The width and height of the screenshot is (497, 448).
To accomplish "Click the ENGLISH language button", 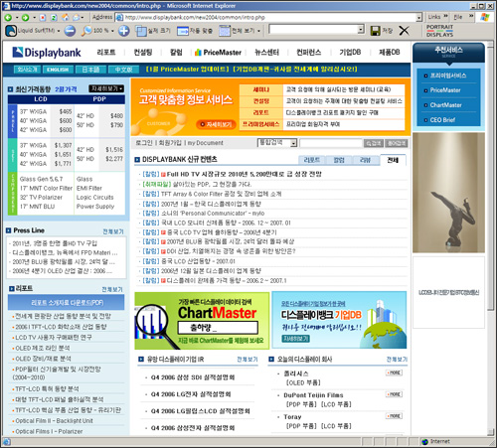I will (x=58, y=70).
